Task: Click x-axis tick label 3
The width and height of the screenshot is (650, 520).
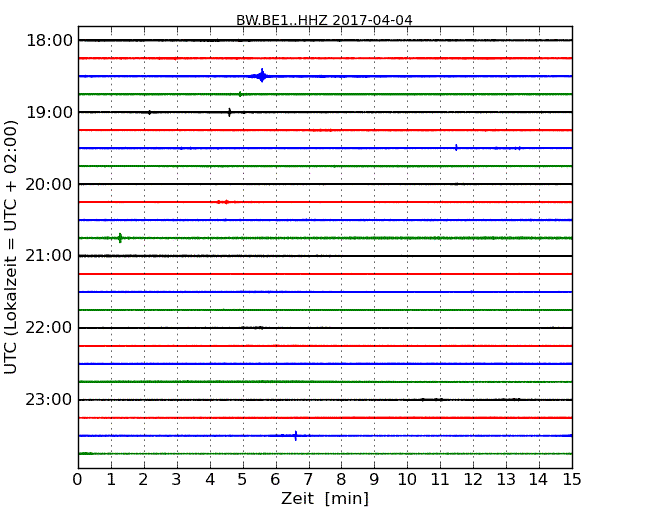Action: click(x=177, y=480)
